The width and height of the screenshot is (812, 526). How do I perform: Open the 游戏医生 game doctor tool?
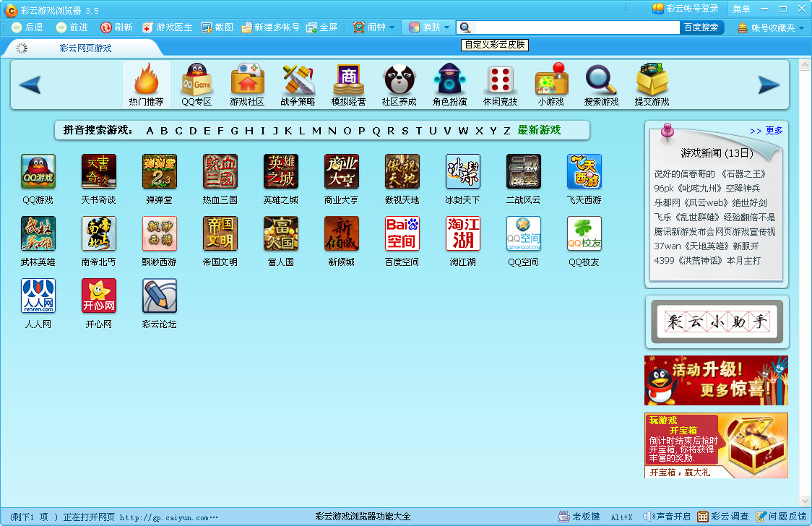pyautogui.click(x=168, y=27)
